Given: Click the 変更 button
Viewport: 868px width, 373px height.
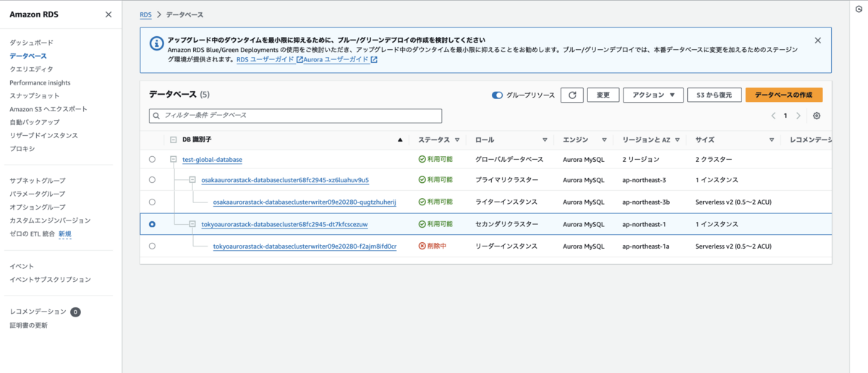Looking at the screenshot, I should [x=603, y=95].
